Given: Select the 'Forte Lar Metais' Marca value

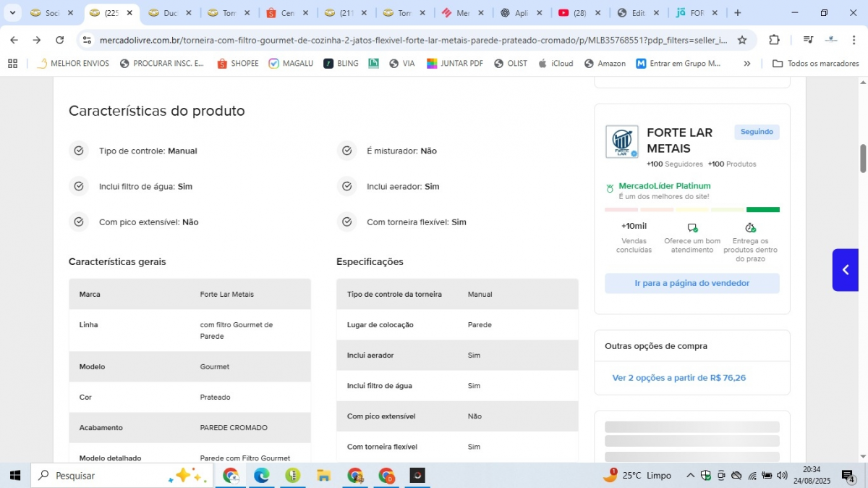Looking at the screenshot, I should pyautogui.click(x=226, y=294).
